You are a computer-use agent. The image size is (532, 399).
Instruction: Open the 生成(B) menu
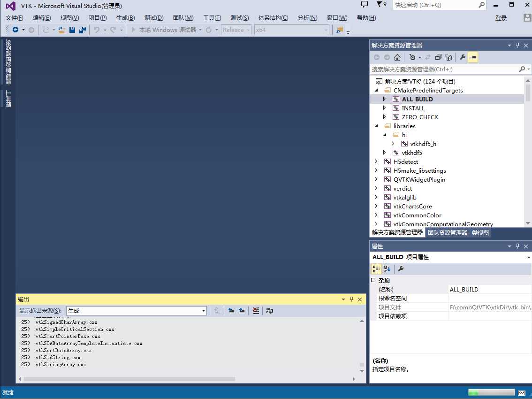point(126,18)
